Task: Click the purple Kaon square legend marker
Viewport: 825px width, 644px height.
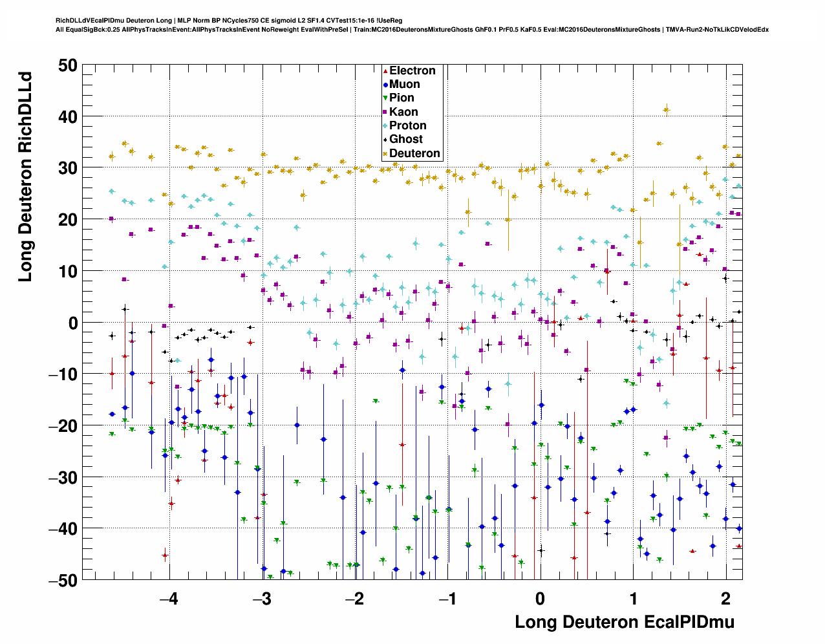Action: tap(385, 113)
